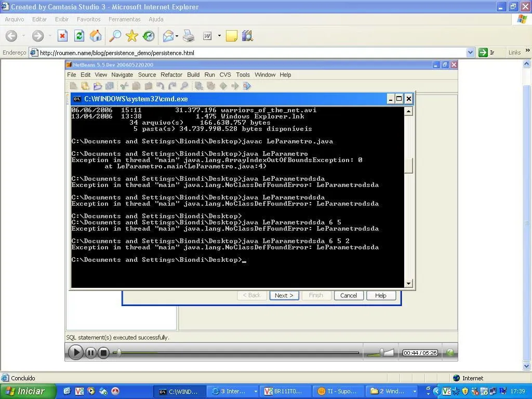Screen dimensions: 532x399
Task: Click the cmd.exe vertical scrollbar thumb
Action: (409, 166)
